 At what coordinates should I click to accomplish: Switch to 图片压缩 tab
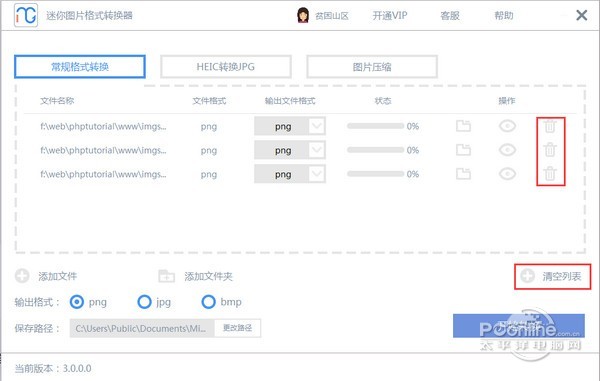[372, 67]
